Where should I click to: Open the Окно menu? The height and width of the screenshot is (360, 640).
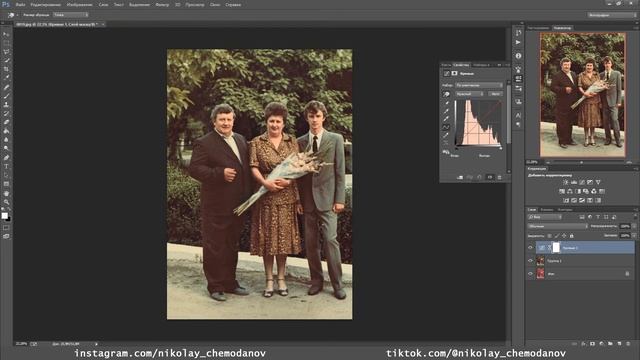pos(215,5)
